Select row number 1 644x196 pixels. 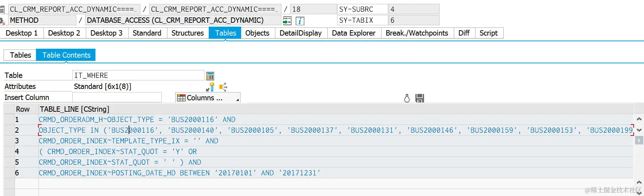(26, 120)
